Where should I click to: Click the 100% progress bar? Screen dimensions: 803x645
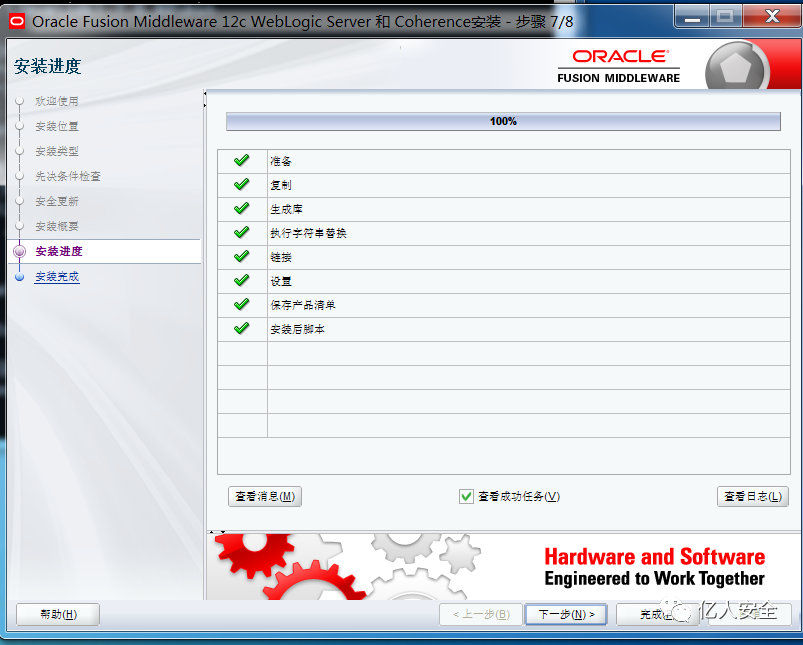tap(503, 121)
